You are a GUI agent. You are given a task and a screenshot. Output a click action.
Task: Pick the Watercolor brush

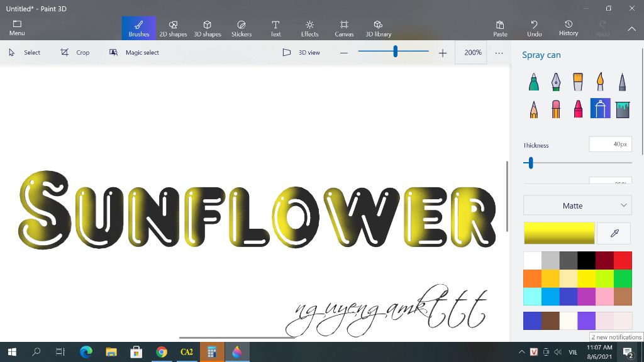[x=600, y=82]
